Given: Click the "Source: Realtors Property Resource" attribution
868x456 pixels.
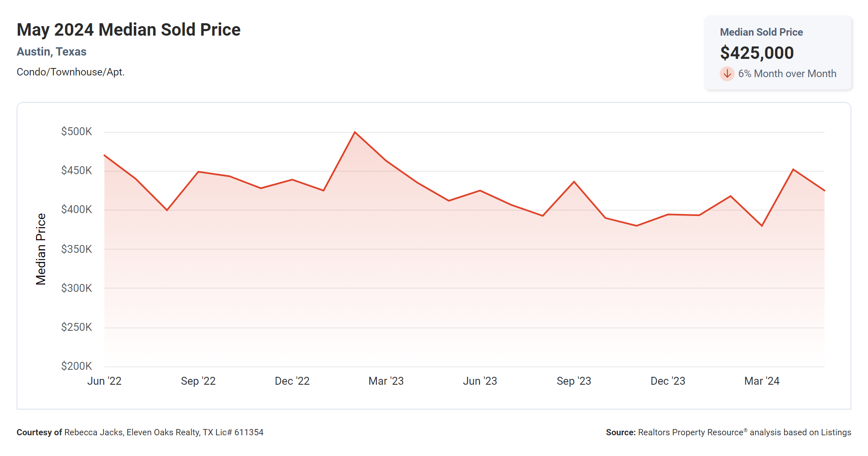Looking at the screenshot, I should (x=728, y=432).
